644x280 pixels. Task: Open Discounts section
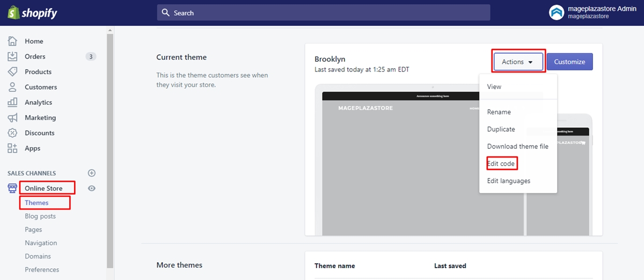tap(40, 133)
